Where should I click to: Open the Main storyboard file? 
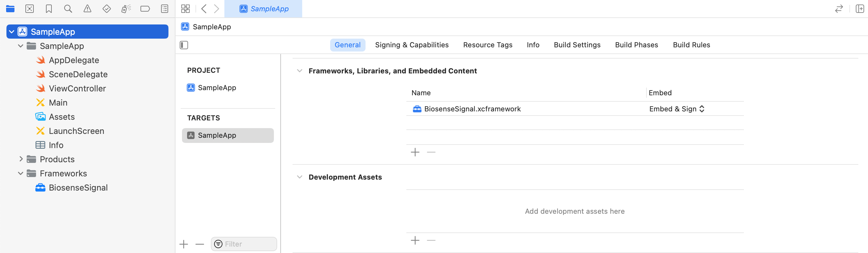click(x=58, y=103)
